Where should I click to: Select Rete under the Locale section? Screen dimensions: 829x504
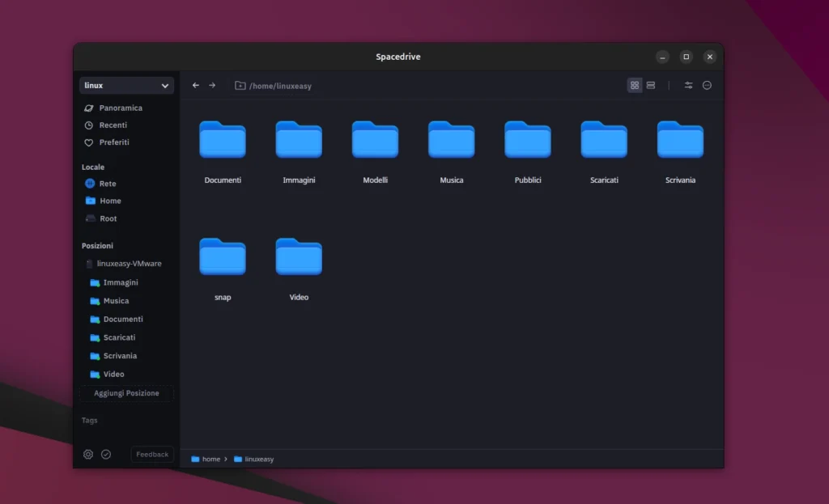(105, 184)
